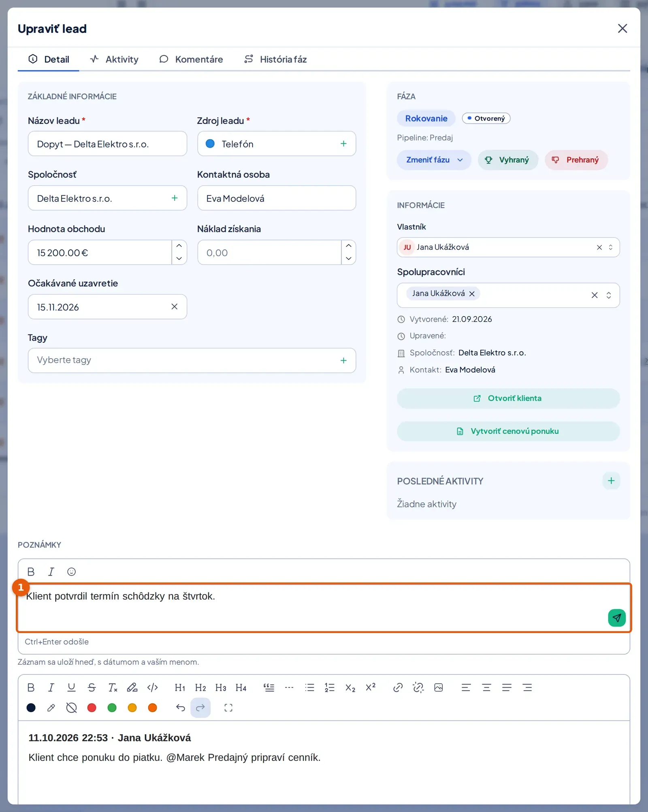Undo last change in editor
This screenshot has height=812, width=648.
point(180,708)
